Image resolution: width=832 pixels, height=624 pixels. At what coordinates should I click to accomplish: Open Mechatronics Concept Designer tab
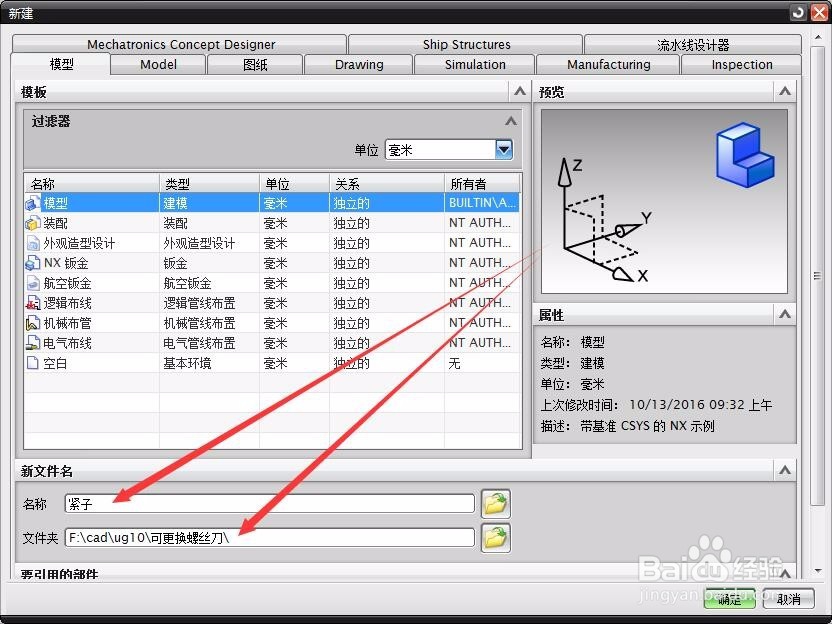click(x=180, y=45)
